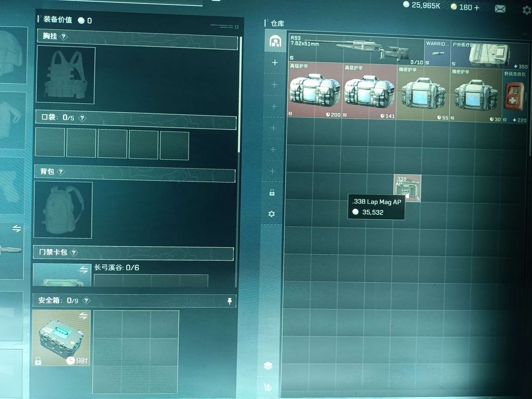Click the equipment panel scrollbar
The width and height of the screenshot is (532, 399).
pos(240,95)
